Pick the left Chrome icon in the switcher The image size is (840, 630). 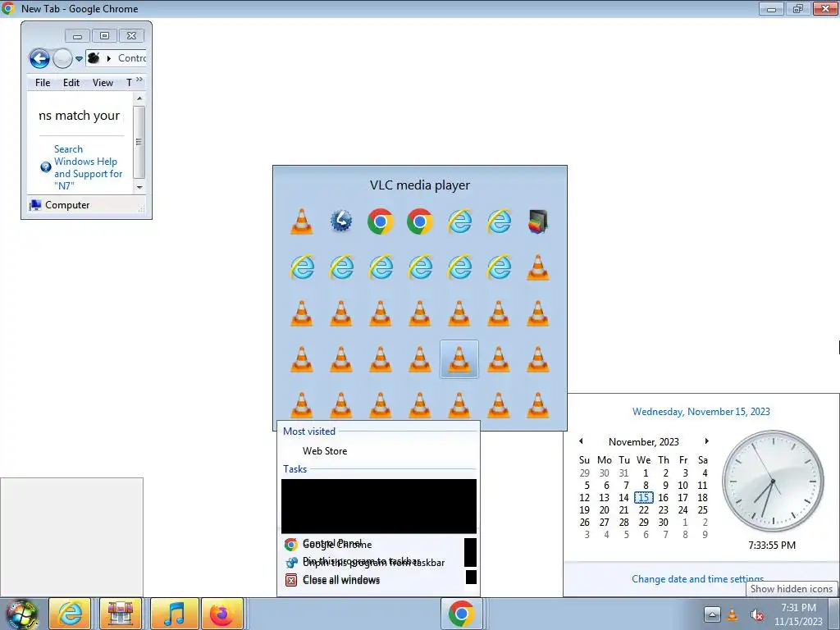(x=381, y=221)
